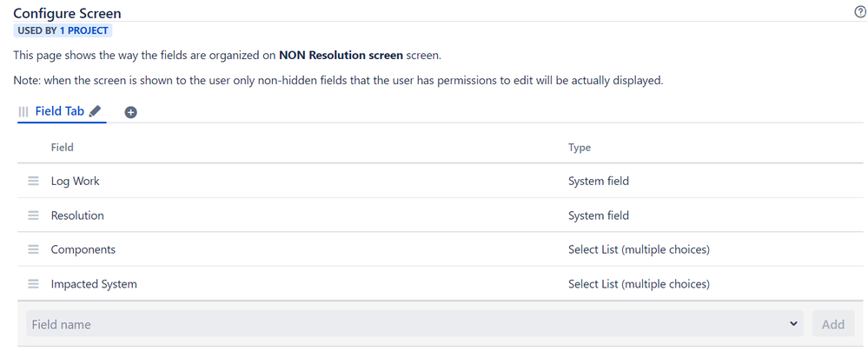Click the Resolution field name
This screenshot has width=868, height=364.
(x=77, y=215)
